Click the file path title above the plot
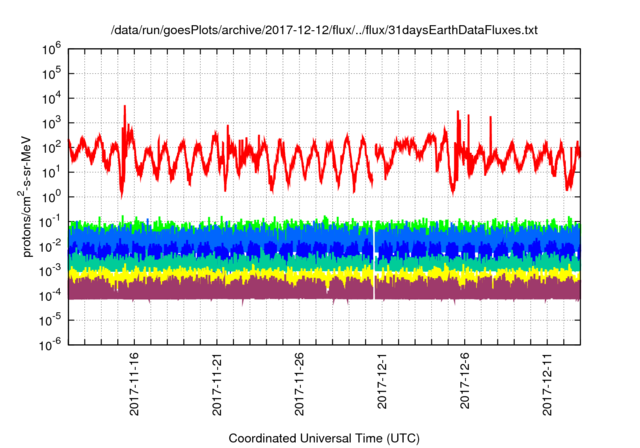The height and width of the screenshot is (448, 640). 324,31
